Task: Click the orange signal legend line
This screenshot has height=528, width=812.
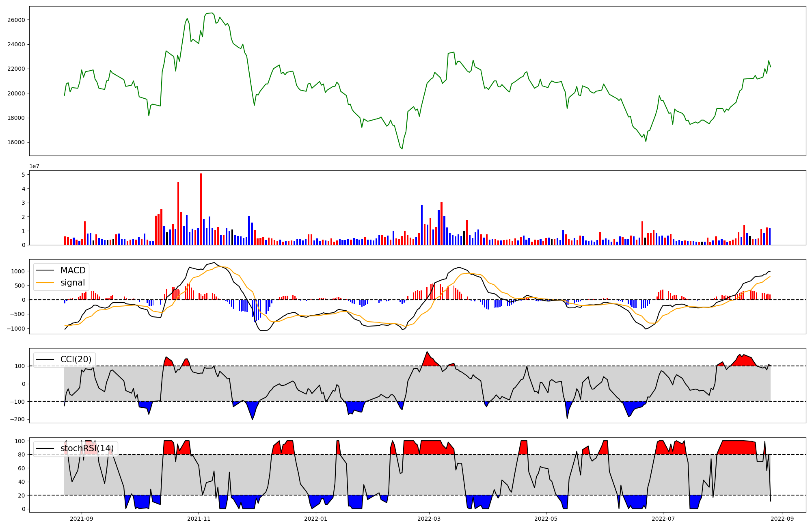Action: coord(45,283)
